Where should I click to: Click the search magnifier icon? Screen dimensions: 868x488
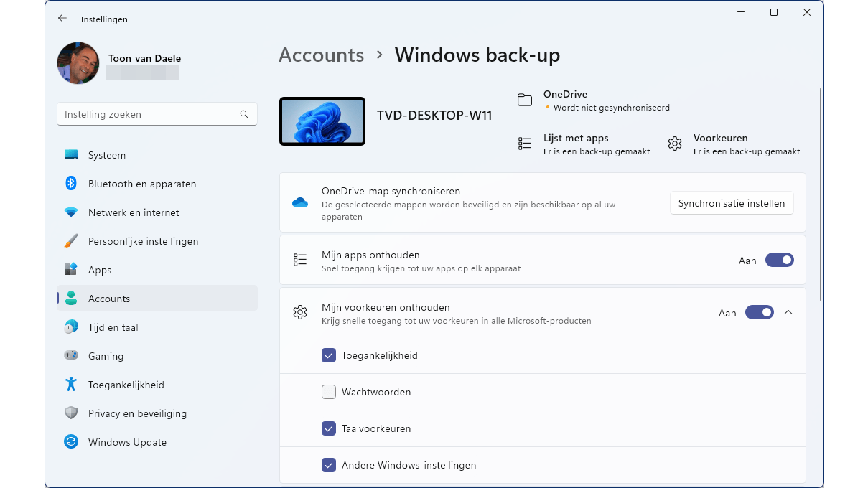pyautogui.click(x=244, y=114)
